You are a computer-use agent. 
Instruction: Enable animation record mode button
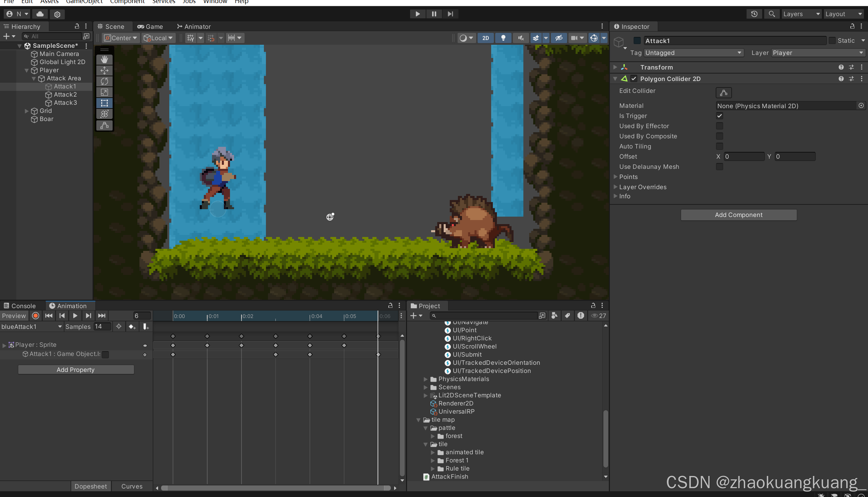36,315
